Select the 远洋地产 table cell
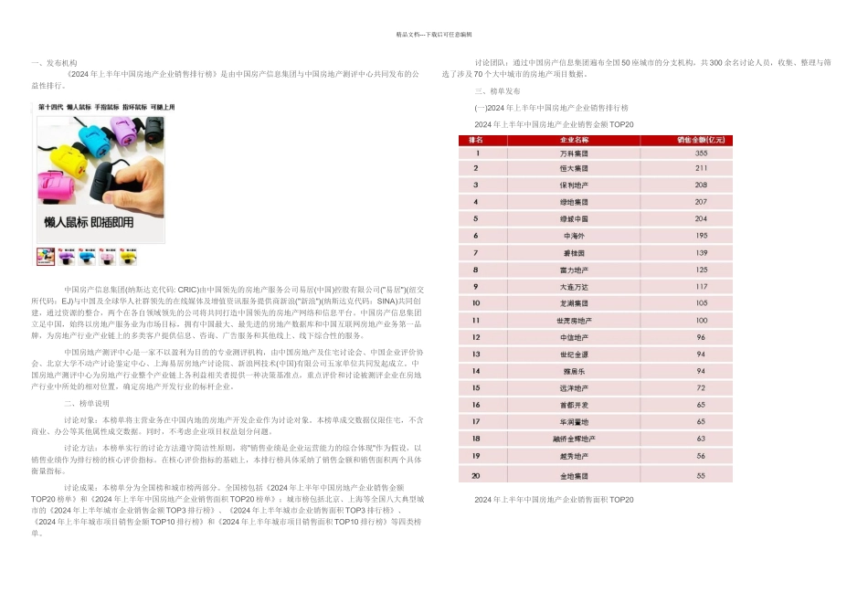 tap(574, 388)
